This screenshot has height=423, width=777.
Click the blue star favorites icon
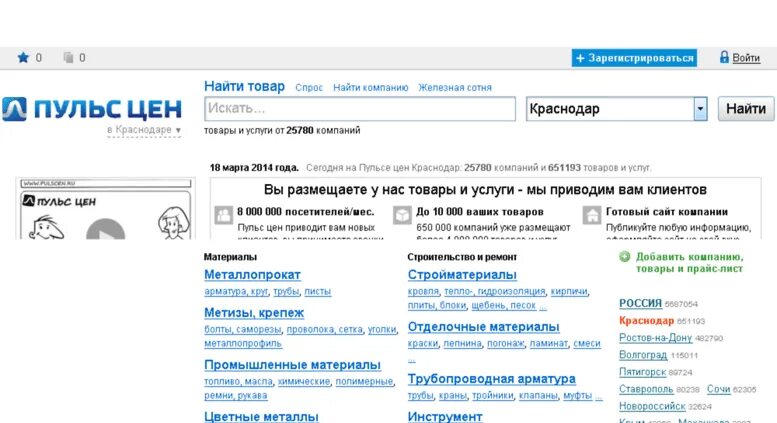coord(23,57)
